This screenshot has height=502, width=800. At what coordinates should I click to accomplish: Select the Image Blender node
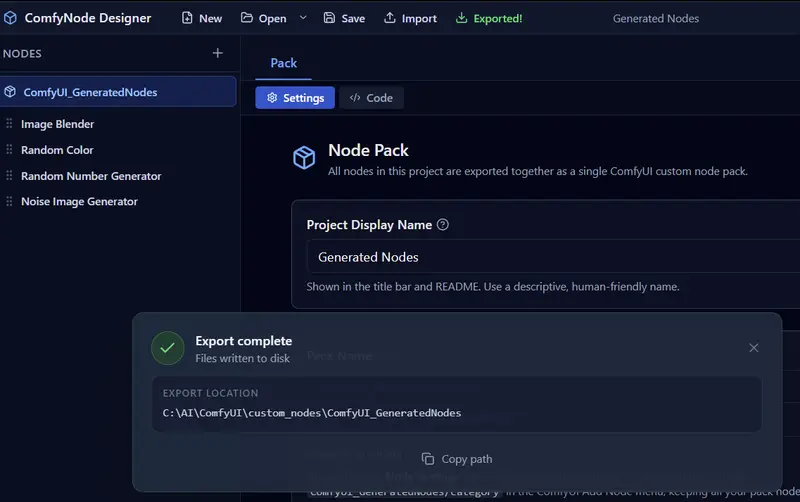[57, 124]
